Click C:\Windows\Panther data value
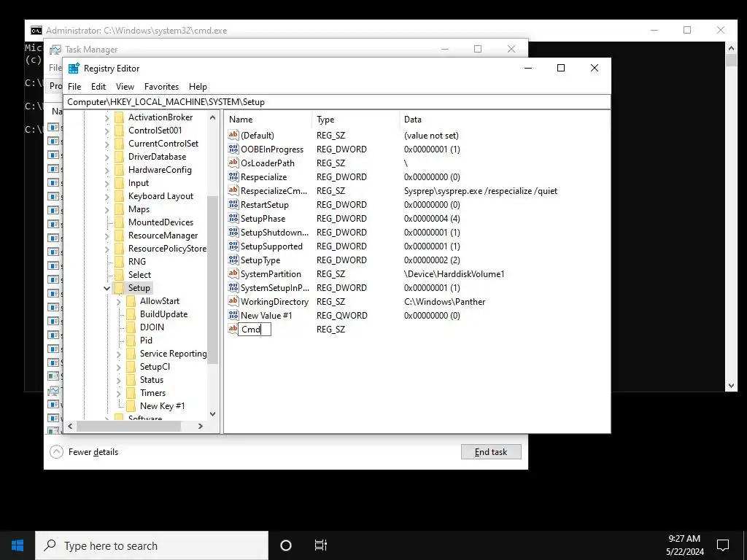This screenshot has height=560, width=747. pos(444,302)
